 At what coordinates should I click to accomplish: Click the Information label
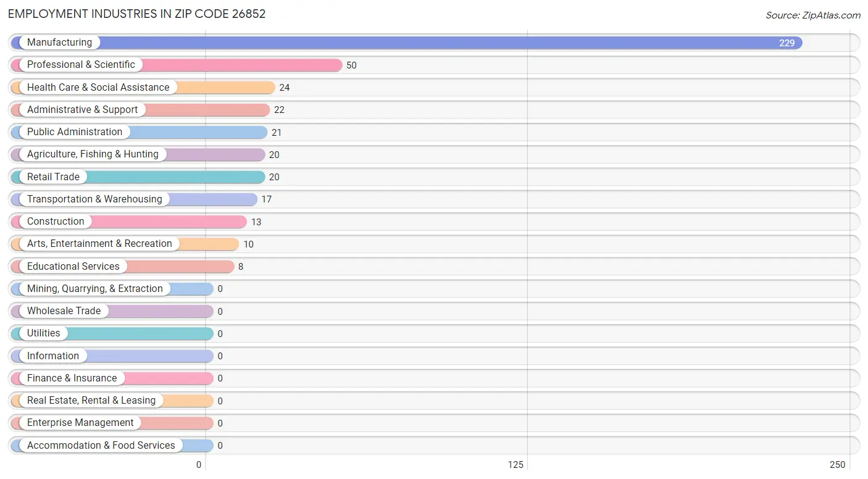53,356
